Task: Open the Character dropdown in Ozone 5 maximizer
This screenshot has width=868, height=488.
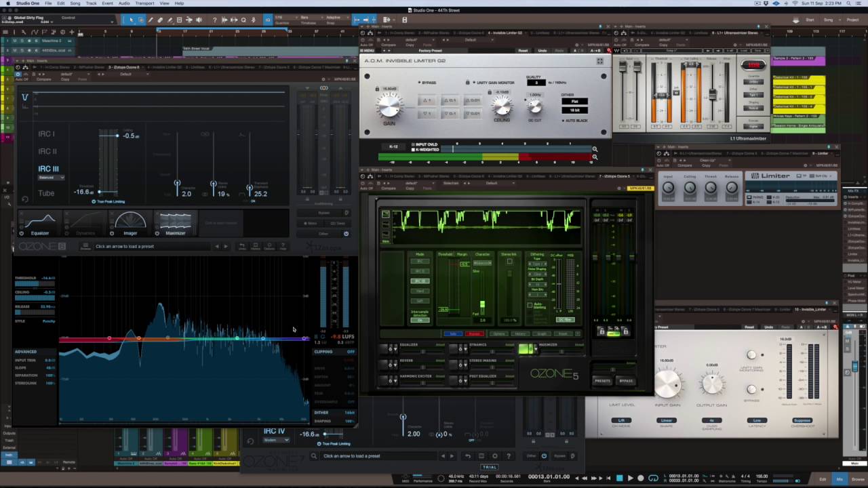Action: [x=483, y=263]
